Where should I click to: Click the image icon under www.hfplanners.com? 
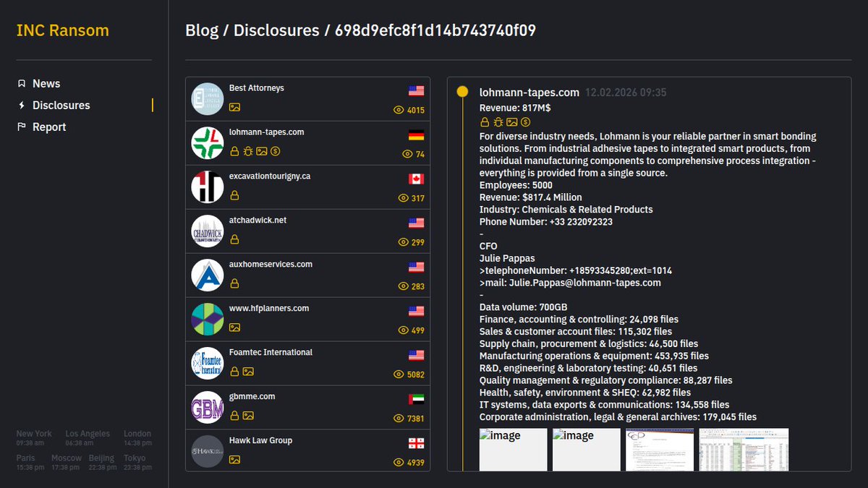point(234,328)
